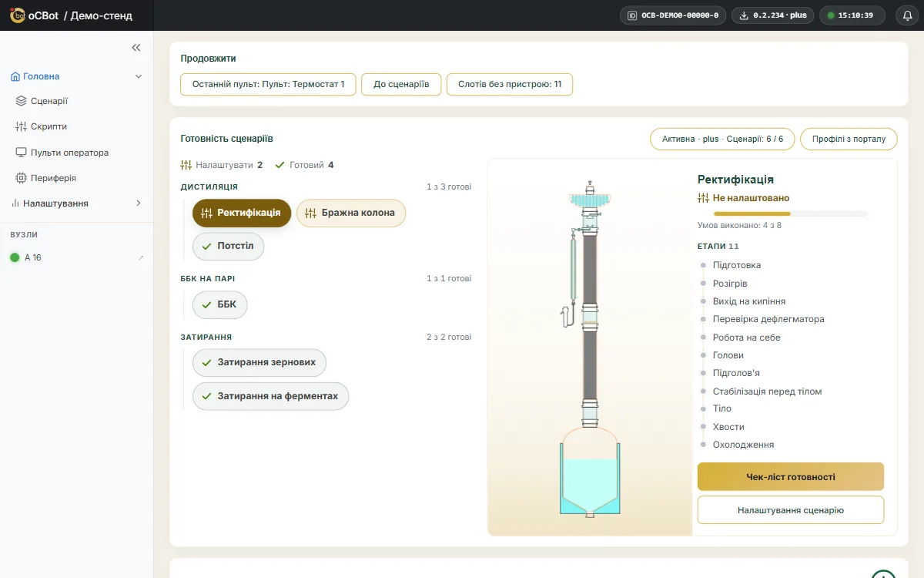The height and width of the screenshot is (578, 924).
Task: Click the checkmark icon beside Готовий 4
Action: (280, 165)
